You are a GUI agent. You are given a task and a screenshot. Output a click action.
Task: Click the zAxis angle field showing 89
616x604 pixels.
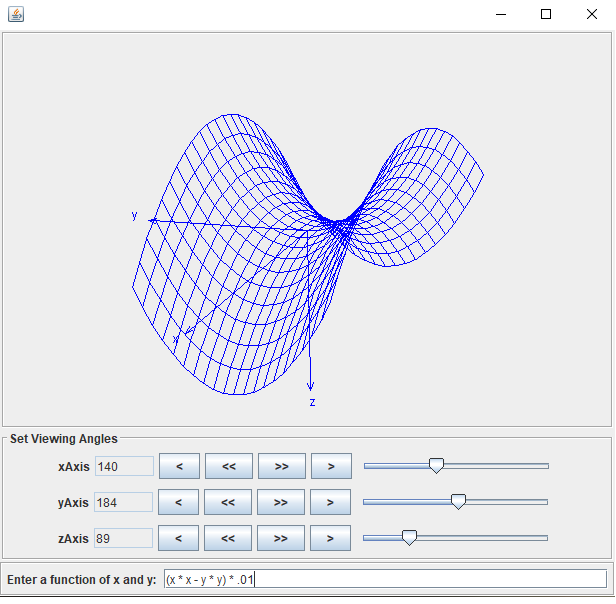coord(124,538)
